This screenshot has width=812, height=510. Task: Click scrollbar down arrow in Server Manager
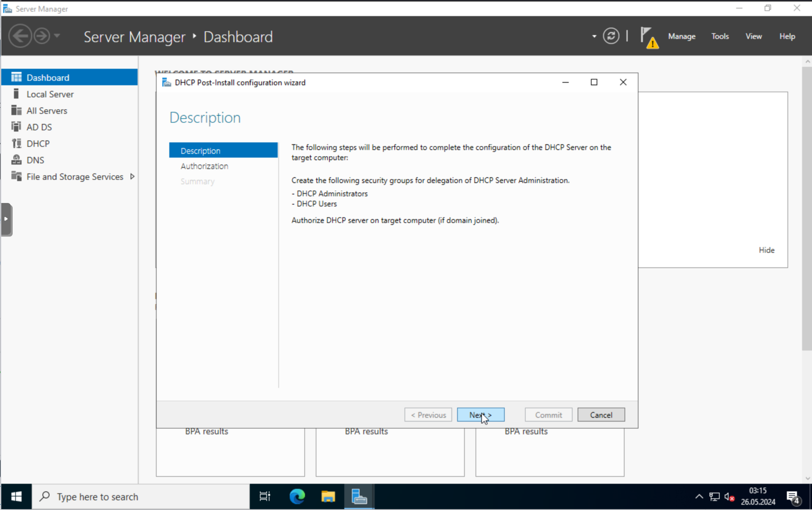tap(807, 479)
